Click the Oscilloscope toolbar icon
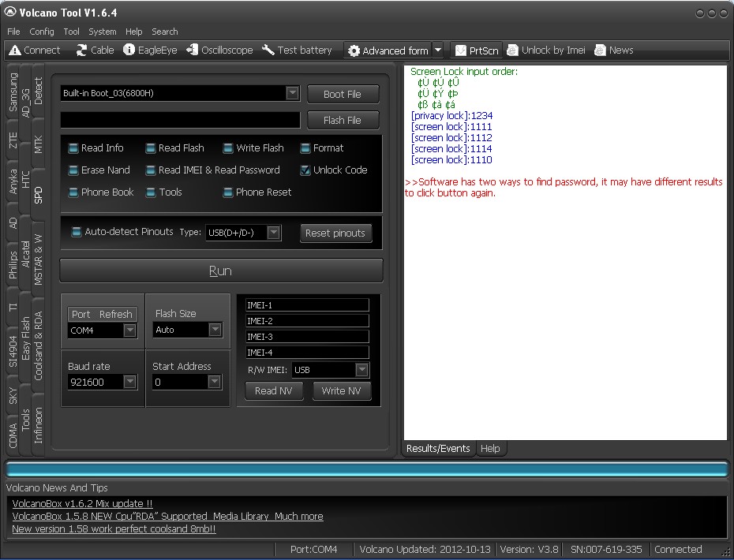The width and height of the screenshot is (734, 560). [192, 50]
